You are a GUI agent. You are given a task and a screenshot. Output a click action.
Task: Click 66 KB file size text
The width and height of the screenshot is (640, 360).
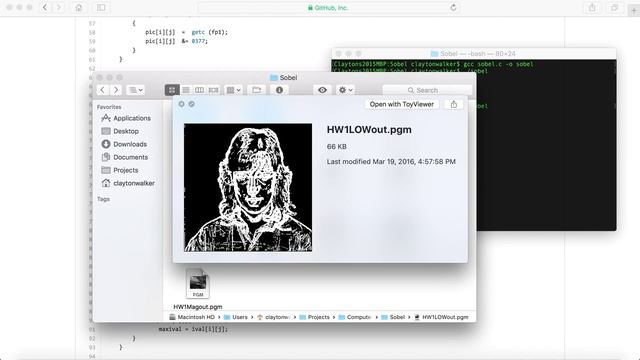click(x=337, y=147)
